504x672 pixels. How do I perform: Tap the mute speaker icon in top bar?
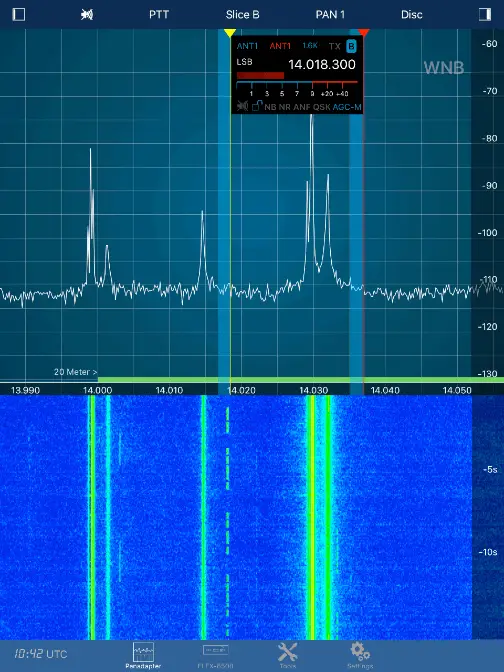(87, 15)
